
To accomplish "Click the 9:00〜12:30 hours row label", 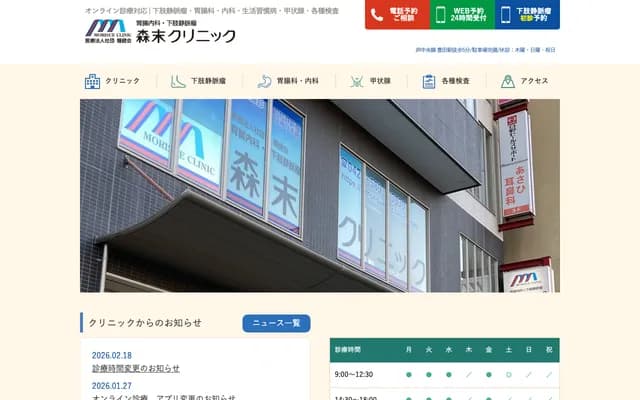I will tap(353, 375).
